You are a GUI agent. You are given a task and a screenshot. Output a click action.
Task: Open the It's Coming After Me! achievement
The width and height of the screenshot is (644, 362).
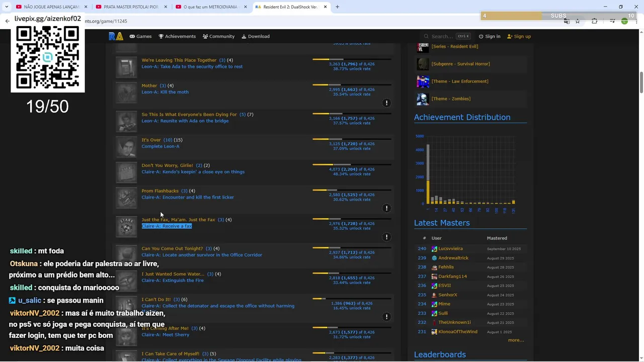(165, 328)
